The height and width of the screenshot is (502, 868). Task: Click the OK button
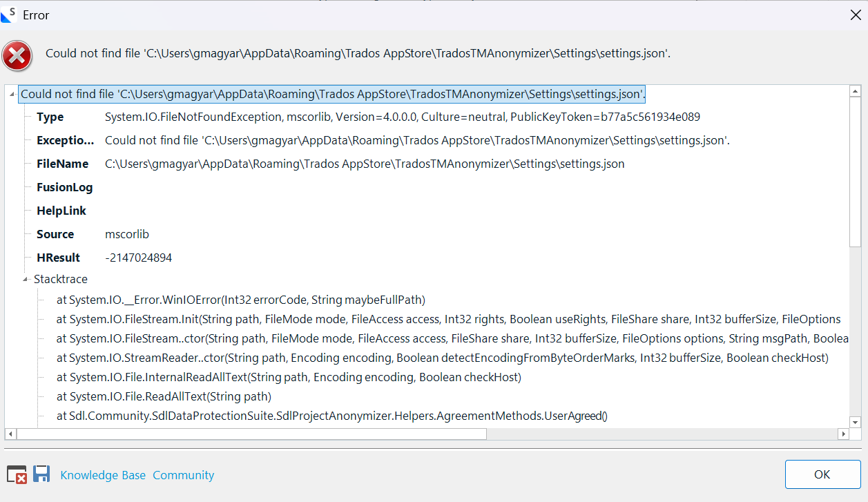[822, 474]
